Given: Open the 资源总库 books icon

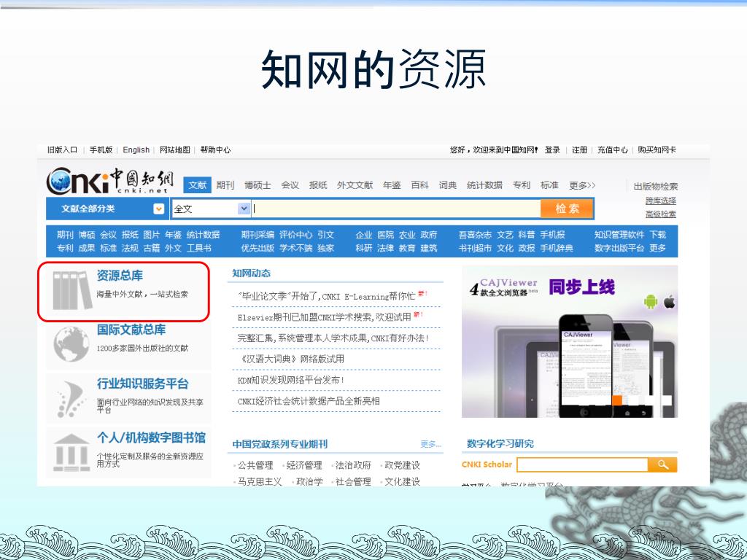Looking at the screenshot, I should pyautogui.click(x=72, y=290).
